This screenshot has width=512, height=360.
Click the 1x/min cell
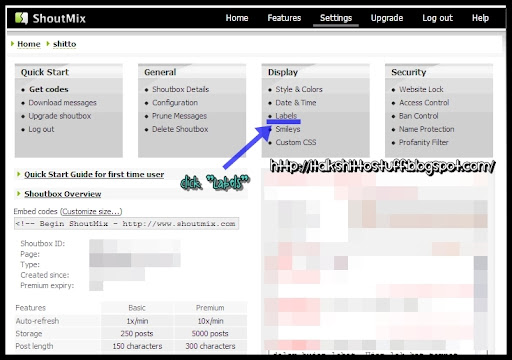click(137, 321)
